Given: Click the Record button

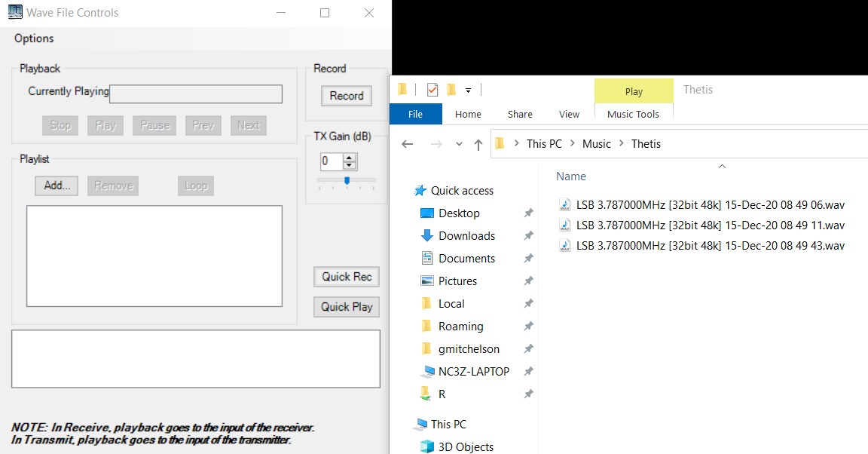Looking at the screenshot, I should click(347, 96).
